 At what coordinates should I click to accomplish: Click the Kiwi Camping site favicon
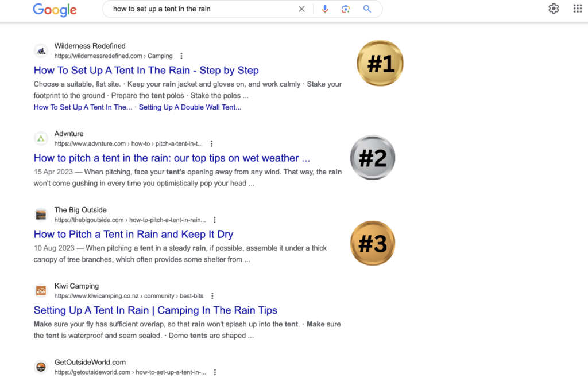coord(41,291)
